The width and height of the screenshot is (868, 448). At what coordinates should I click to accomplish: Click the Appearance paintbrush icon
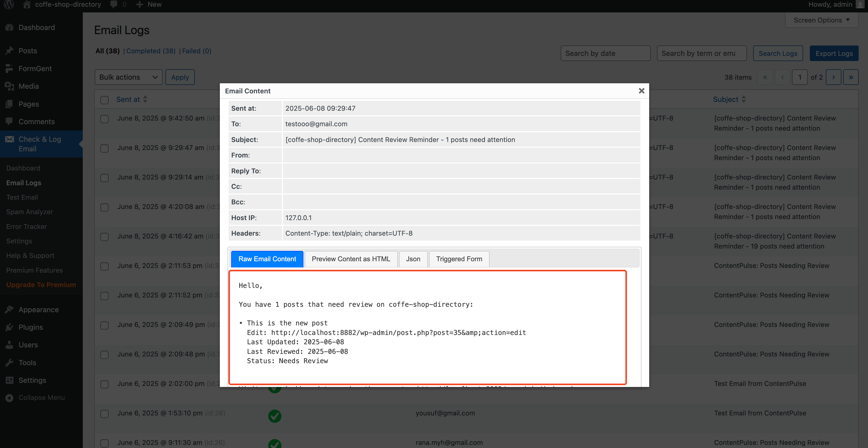(x=9, y=309)
